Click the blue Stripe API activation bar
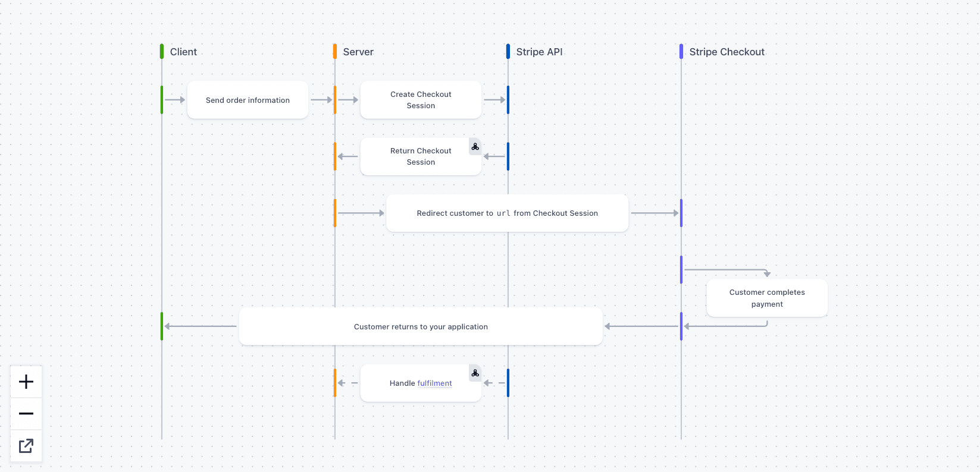This screenshot has height=472, width=980. coord(508,99)
